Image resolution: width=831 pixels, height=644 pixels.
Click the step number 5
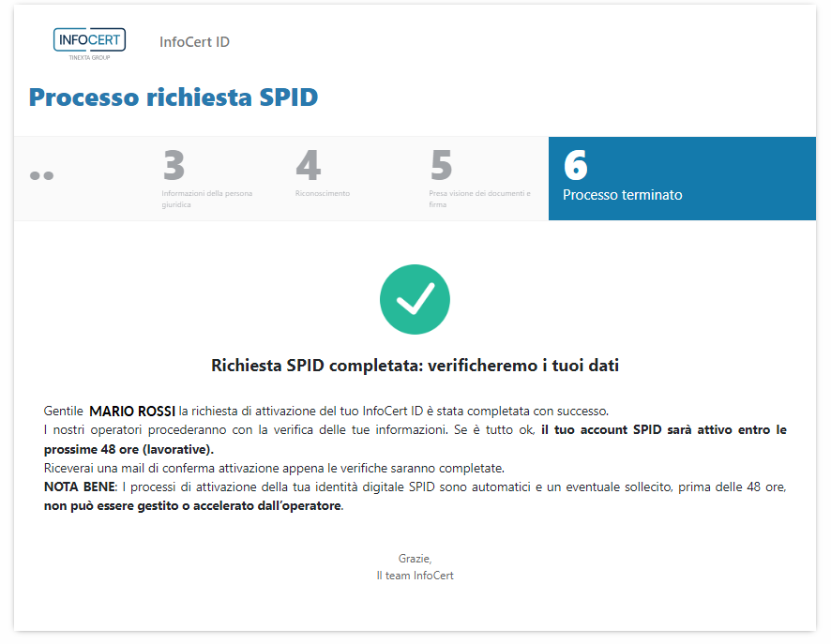click(x=441, y=166)
